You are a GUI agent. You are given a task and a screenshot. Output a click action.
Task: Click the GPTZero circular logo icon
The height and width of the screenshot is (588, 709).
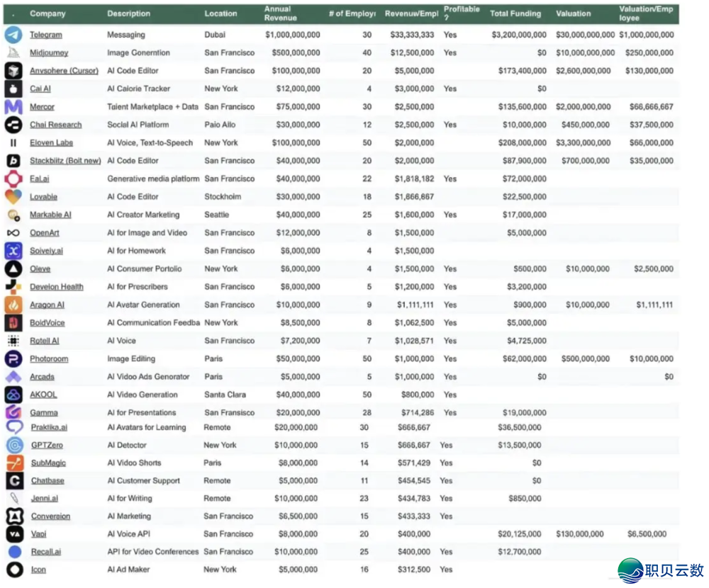point(15,445)
